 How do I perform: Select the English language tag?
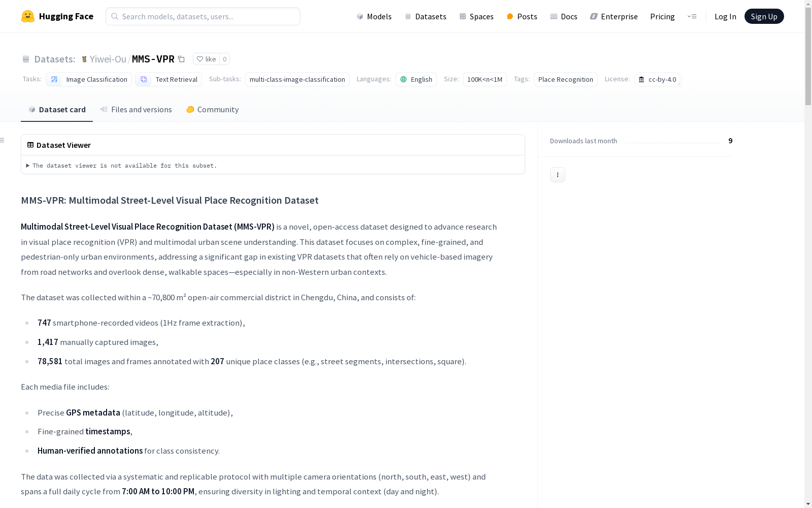click(416, 79)
